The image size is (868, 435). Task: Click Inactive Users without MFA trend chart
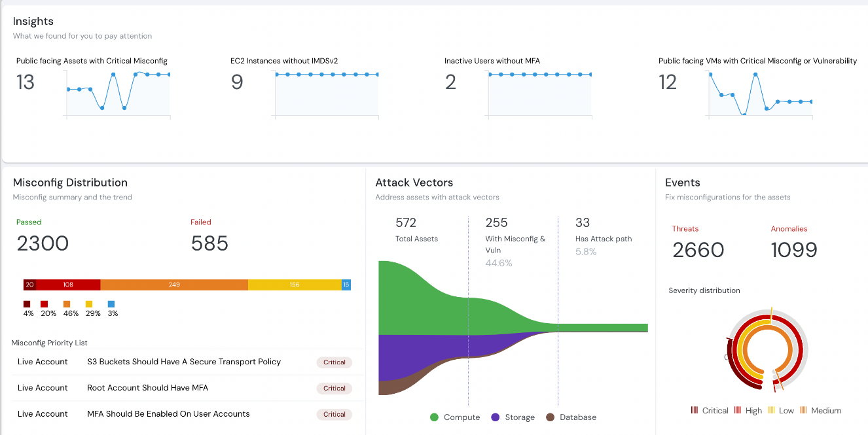pyautogui.click(x=539, y=95)
